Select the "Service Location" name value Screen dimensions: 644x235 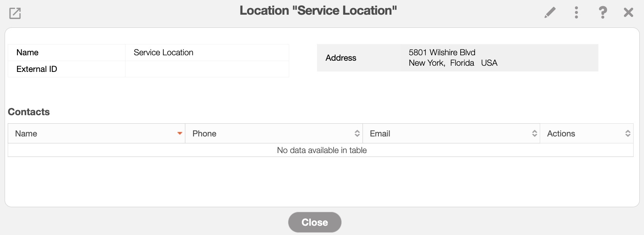(x=163, y=53)
